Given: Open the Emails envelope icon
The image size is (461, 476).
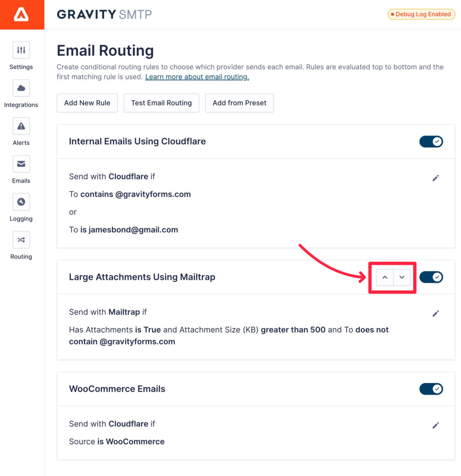Looking at the screenshot, I should [x=21, y=164].
